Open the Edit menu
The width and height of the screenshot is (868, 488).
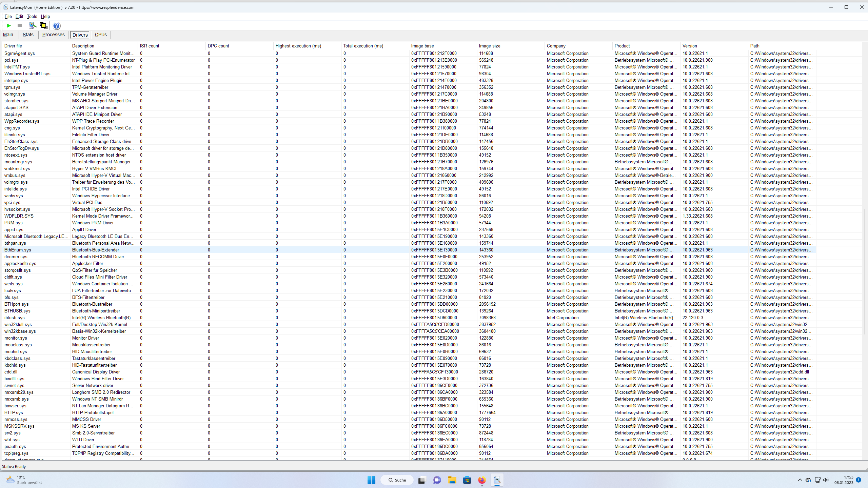point(19,16)
